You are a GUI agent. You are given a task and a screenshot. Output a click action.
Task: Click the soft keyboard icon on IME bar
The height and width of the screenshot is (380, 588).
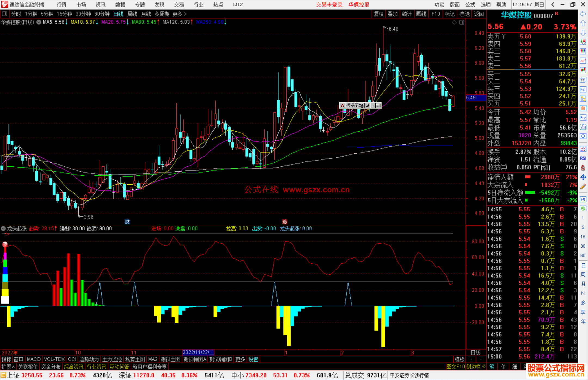point(378,105)
